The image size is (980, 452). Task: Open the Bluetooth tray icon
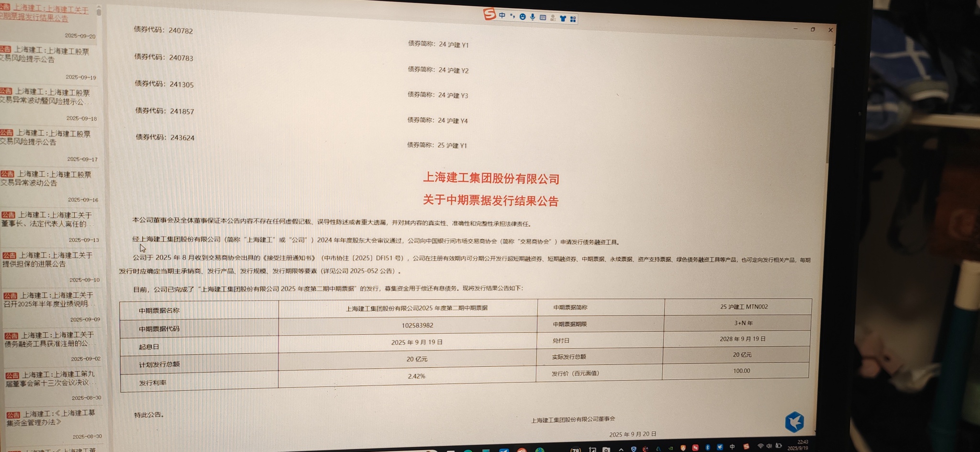(x=707, y=447)
